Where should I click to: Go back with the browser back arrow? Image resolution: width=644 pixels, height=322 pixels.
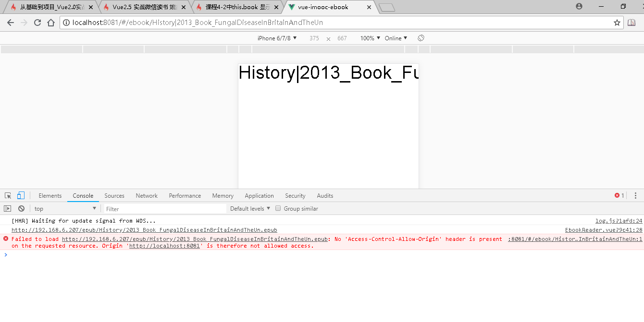pos(11,23)
